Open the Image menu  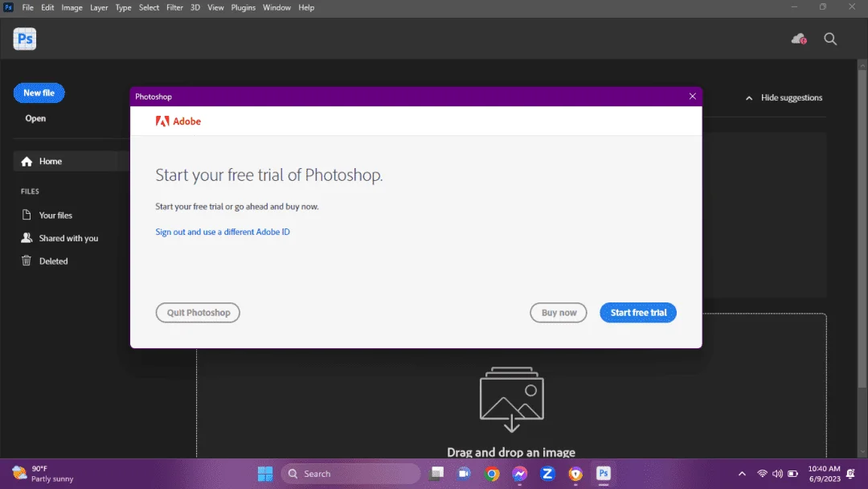coord(72,8)
